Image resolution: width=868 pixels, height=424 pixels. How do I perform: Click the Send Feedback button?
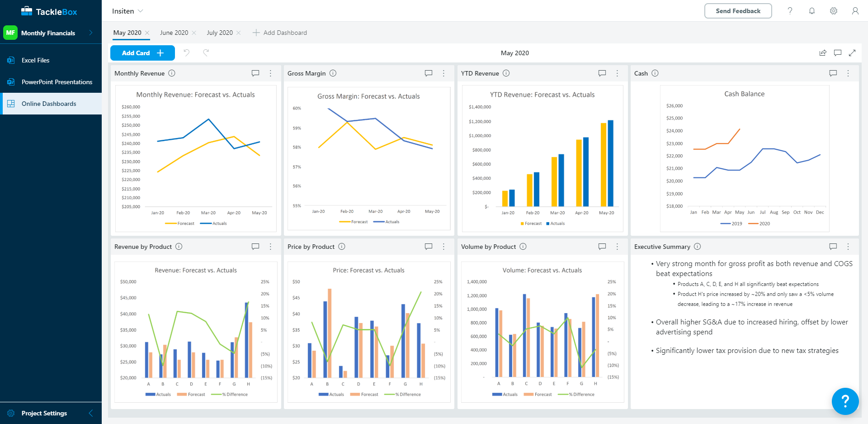[x=738, y=11]
